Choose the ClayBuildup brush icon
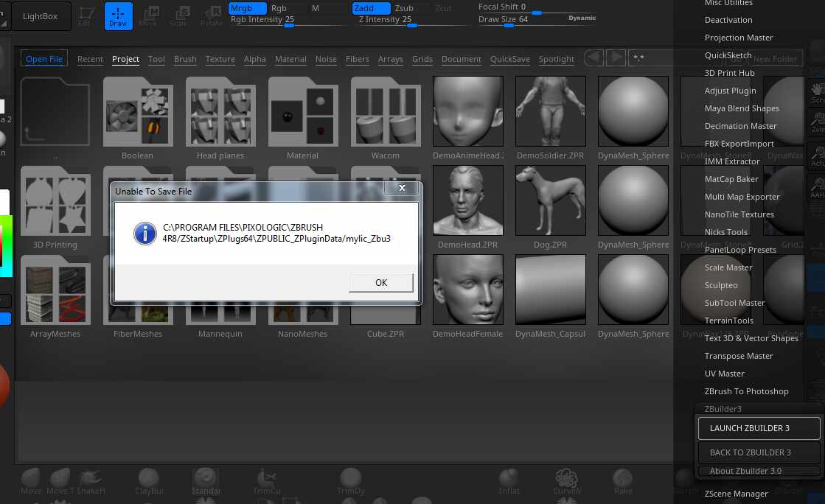 pyautogui.click(x=148, y=480)
